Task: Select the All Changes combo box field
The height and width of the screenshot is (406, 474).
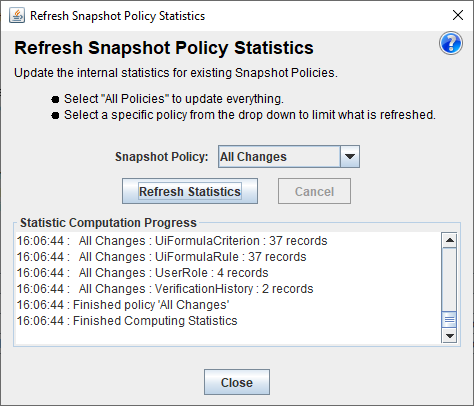Action: point(289,156)
